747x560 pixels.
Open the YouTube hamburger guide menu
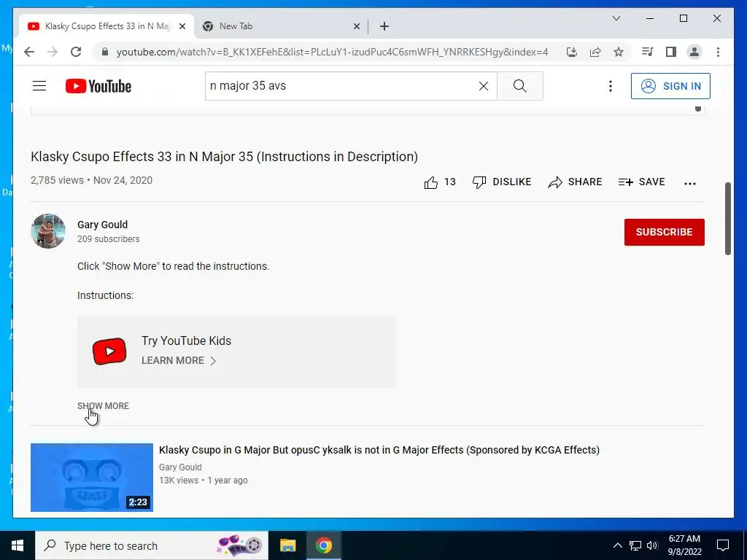[x=39, y=86]
